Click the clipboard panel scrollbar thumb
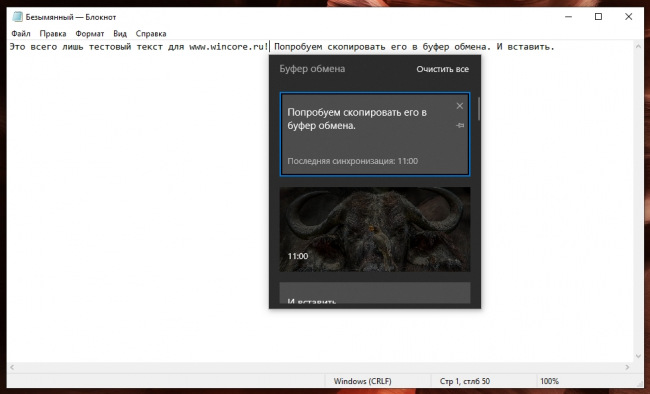The width and height of the screenshot is (650, 394). (479, 109)
